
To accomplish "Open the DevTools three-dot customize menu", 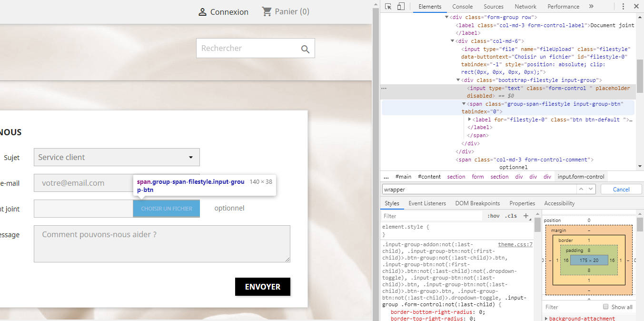I will point(623,7).
